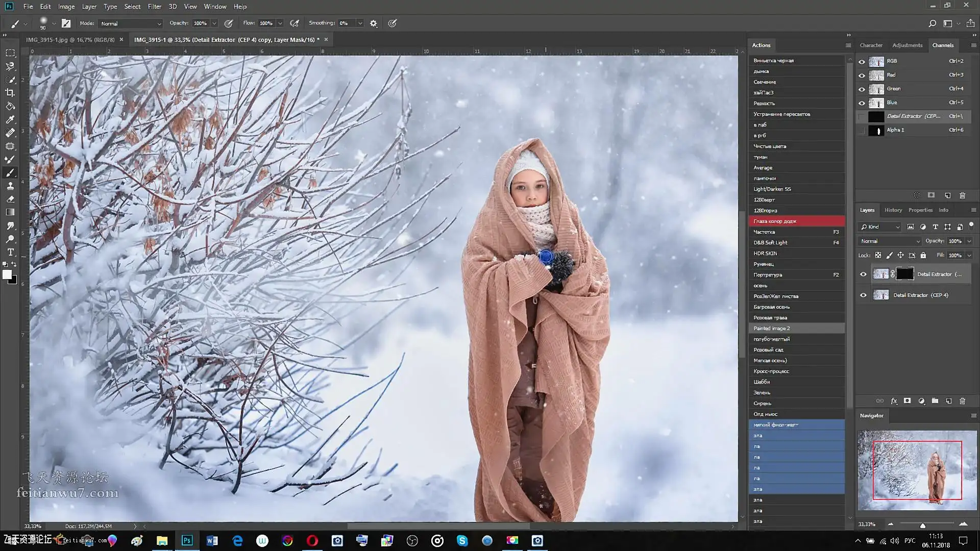Select the Gradient tool

[x=10, y=213]
